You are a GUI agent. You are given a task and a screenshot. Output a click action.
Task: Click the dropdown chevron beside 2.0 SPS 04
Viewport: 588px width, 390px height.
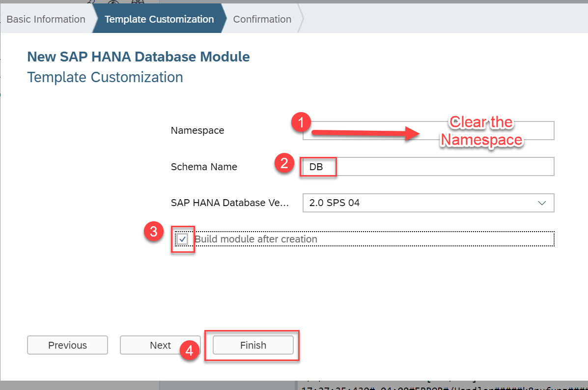(x=542, y=203)
